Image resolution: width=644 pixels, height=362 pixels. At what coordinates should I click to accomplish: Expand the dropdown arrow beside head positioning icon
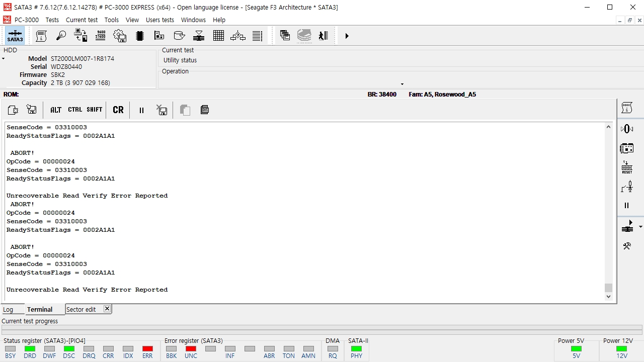(x=640, y=227)
